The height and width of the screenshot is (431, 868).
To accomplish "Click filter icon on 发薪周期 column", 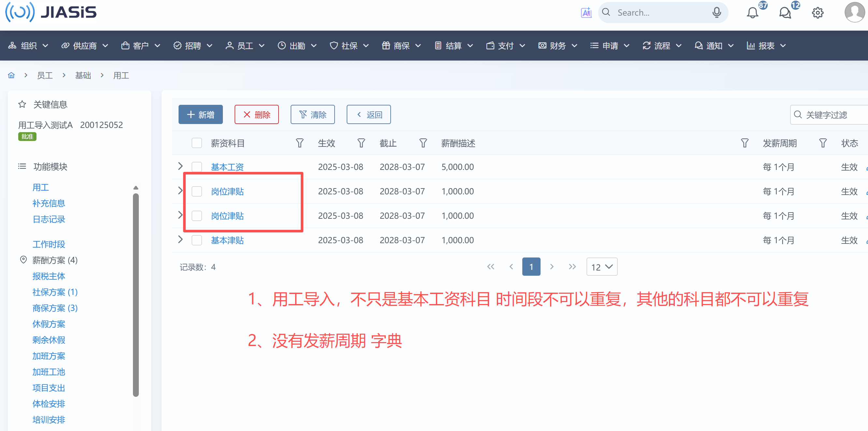I will tap(822, 144).
